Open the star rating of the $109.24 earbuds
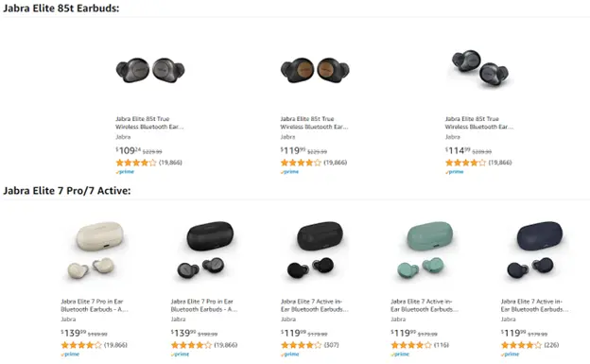590x364 pixels. pos(136,163)
